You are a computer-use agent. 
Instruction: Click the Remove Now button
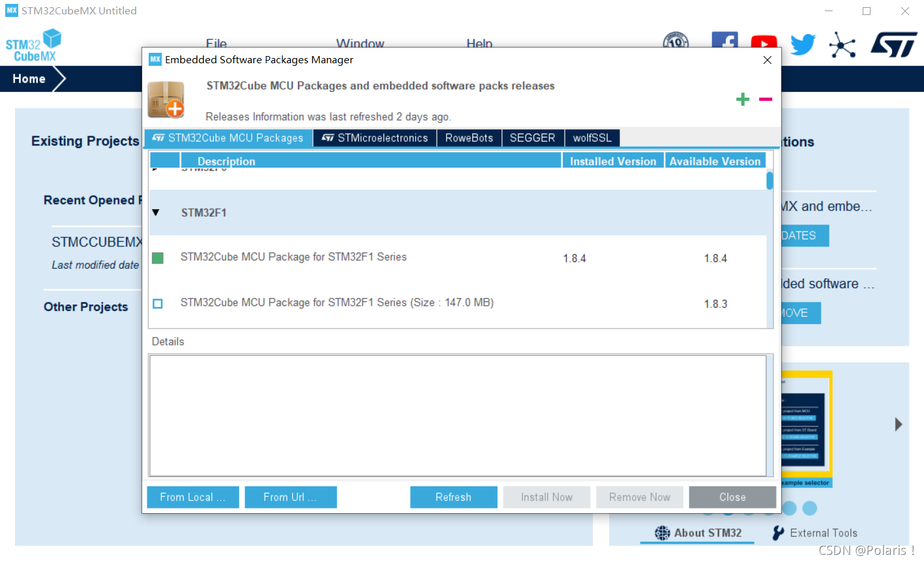(x=640, y=497)
